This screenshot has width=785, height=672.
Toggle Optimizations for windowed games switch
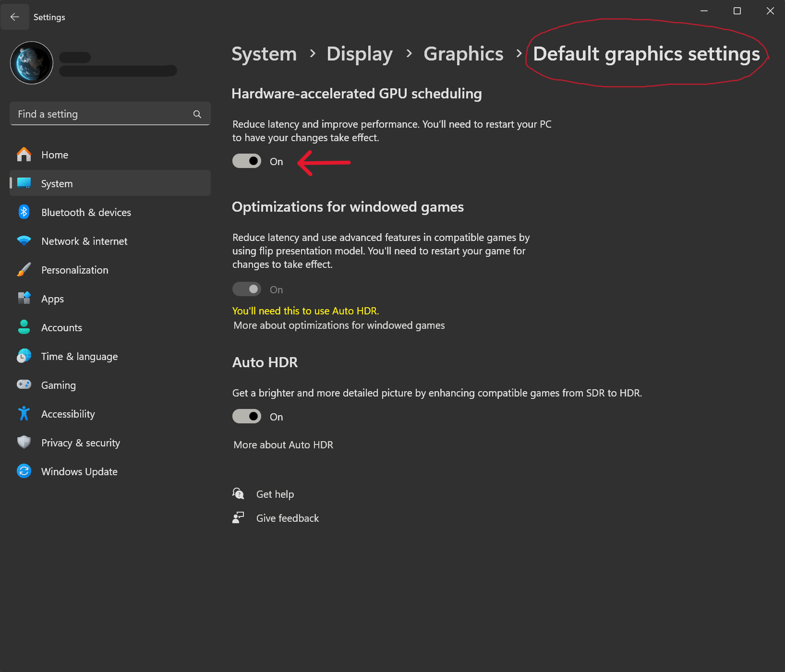point(247,289)
